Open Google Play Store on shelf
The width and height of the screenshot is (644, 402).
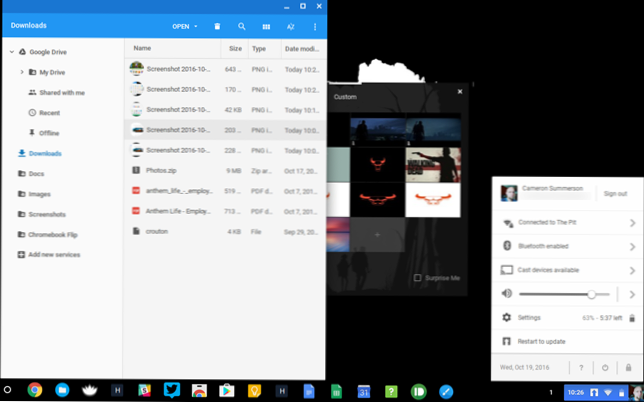[x=226, y=391]
